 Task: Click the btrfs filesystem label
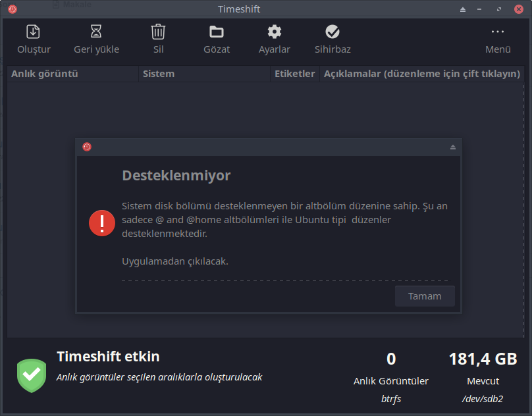[x=391, y=399]
